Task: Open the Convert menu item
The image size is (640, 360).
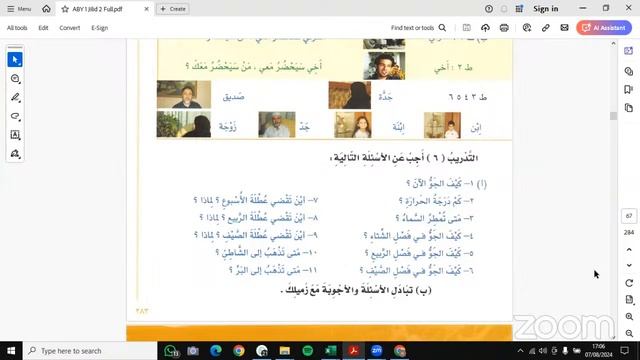Action: pyautogui.click(x=70, y=28)
